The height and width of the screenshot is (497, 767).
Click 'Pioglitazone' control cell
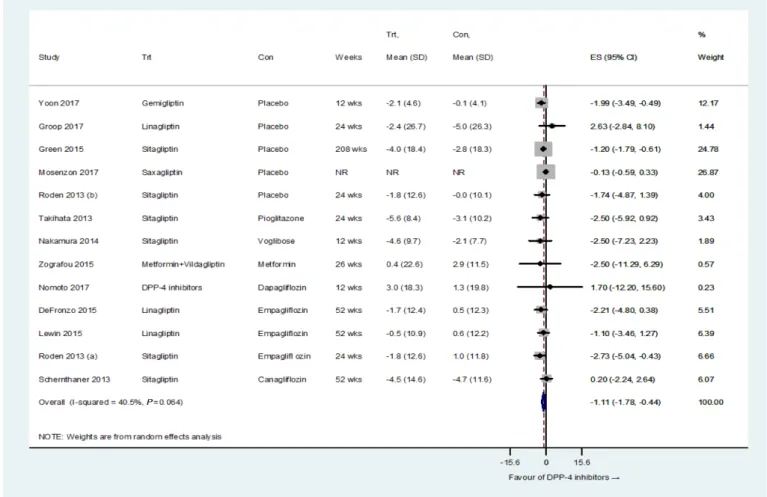click(x=281, y=218)
